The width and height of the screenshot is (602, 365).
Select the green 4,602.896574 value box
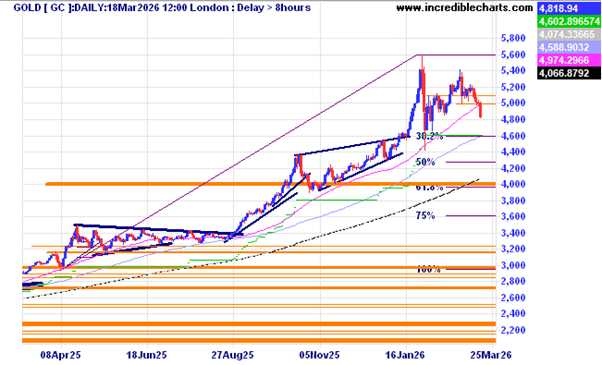pos(569,21)
